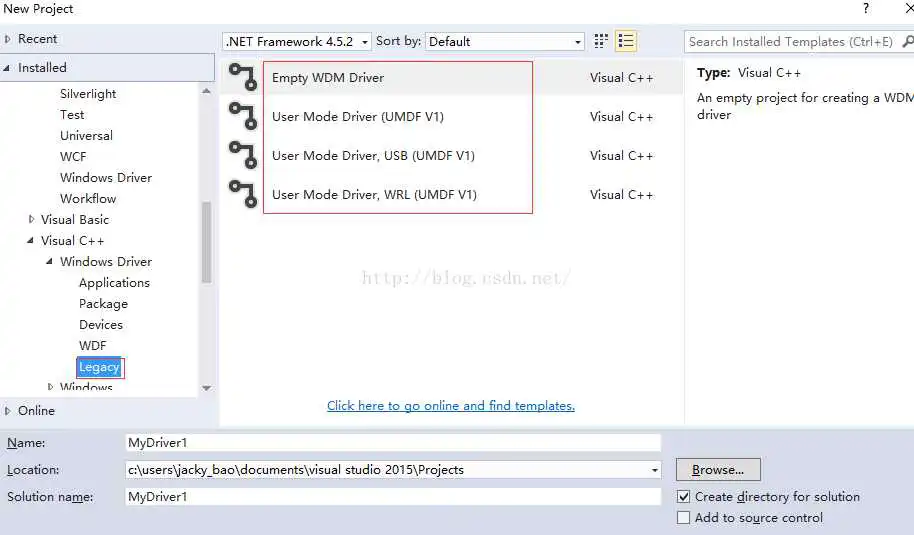Screen dimensions: 914x535
Task: Click the Empty WDM Driver template icon
Action: [x=243, y=78]
